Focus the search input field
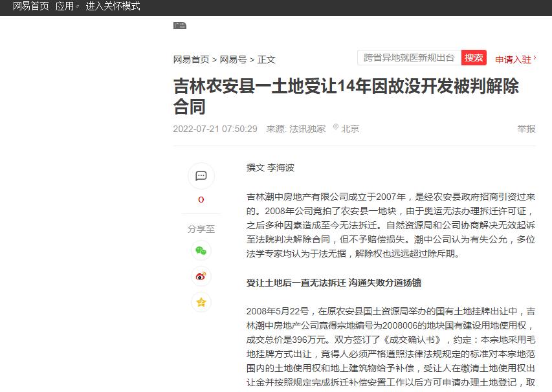Screen dimensions: 552x392 pyautogui.click(x=408, y=58)
